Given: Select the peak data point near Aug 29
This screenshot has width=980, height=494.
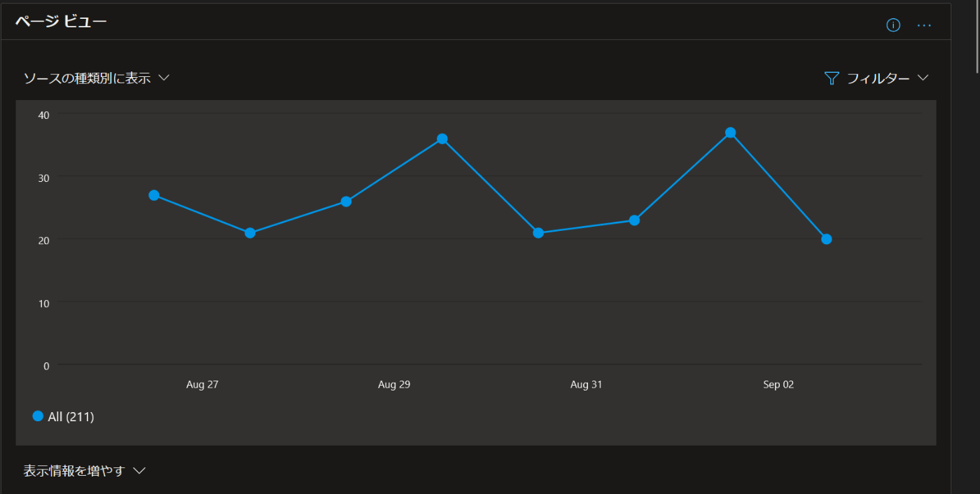Looking at the screenshot, I should click(442, 139).
